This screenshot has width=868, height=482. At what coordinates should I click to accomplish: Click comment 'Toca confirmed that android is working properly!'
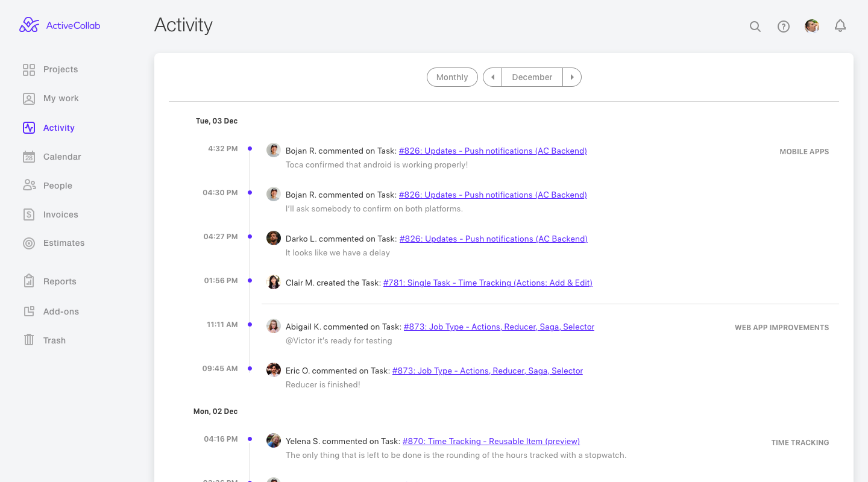(x=377, y=164)
